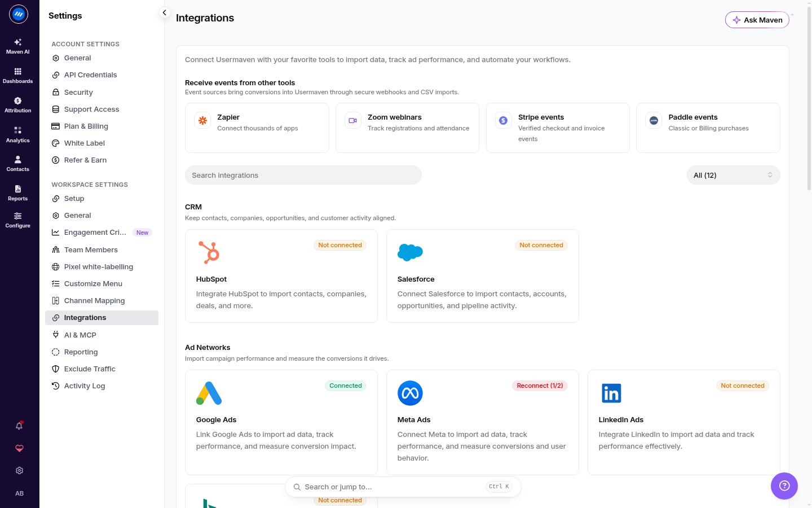The height and width of the screenshot is (508, 812).
Task: Open Pixel white-labelling settings
Action: [101, 266]
